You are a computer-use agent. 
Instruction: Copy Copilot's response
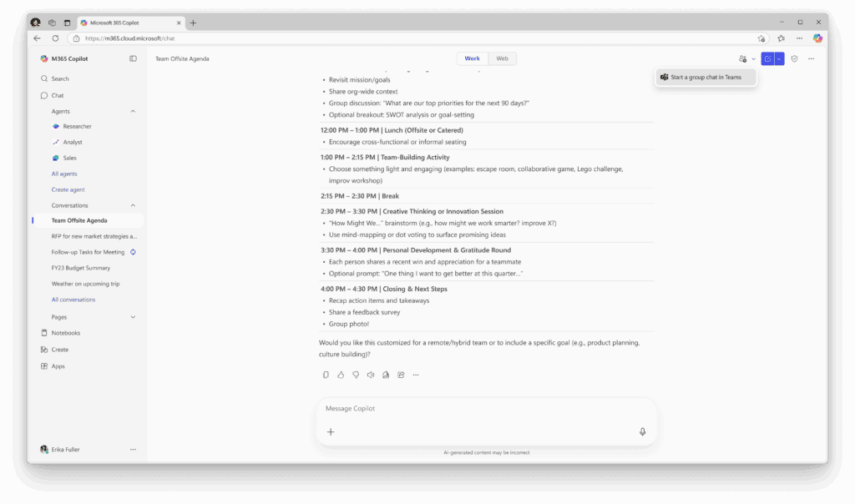pos(326,375)
